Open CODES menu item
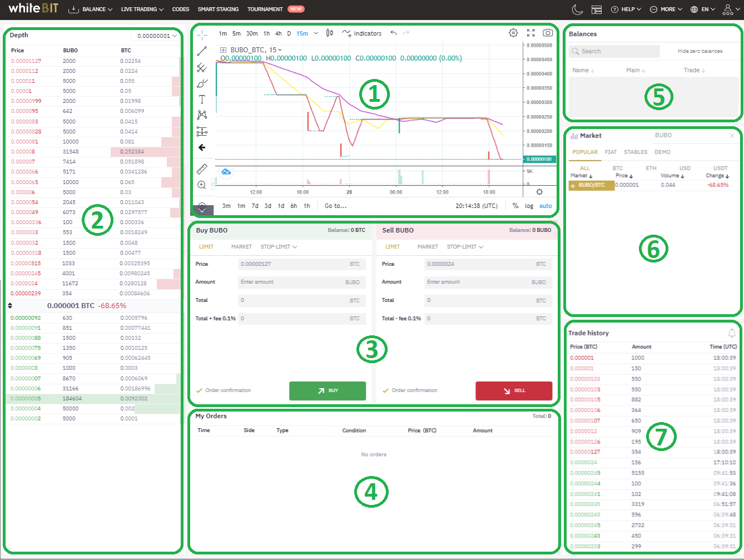 click(x=181, y=9)
